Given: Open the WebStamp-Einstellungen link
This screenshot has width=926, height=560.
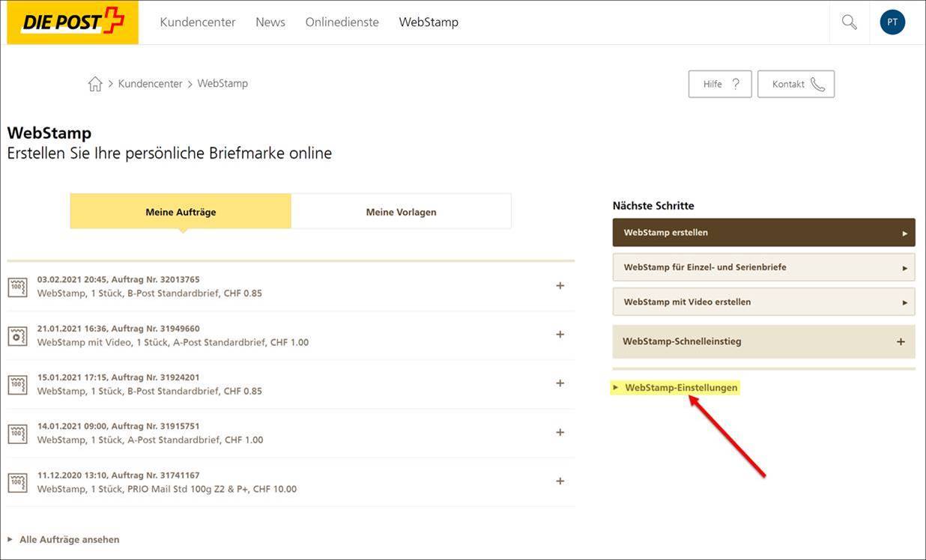Looking at the screenshot, I should click(x=681, y=388).
